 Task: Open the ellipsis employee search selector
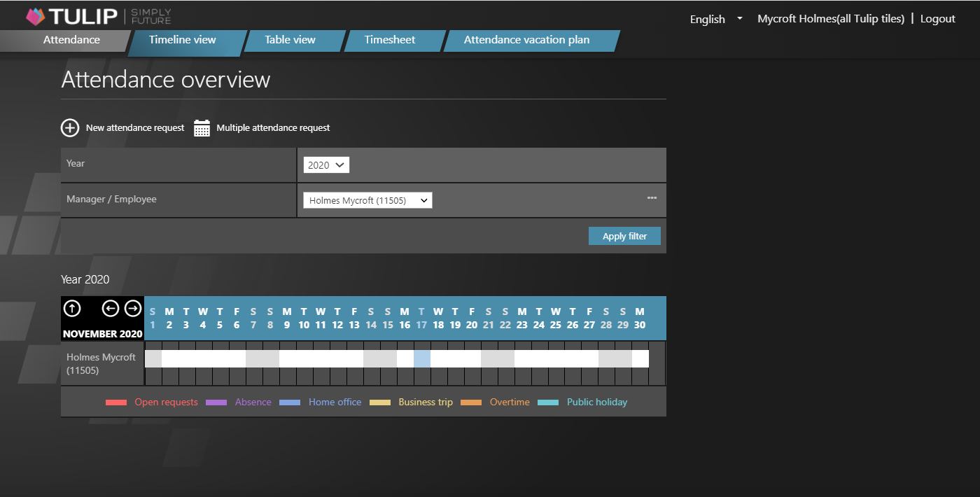click(x=652, y=199)
